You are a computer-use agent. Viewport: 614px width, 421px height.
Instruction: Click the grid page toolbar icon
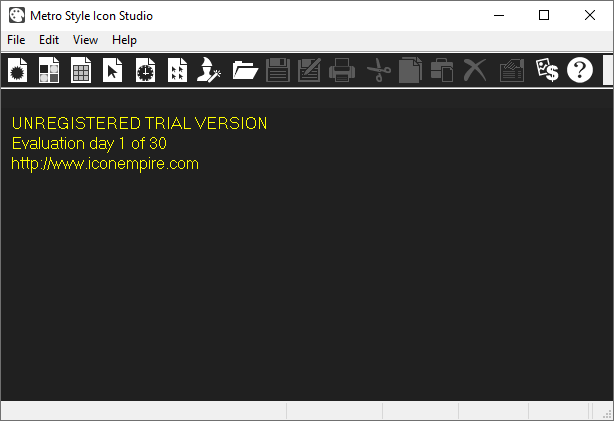pos(81,70)
